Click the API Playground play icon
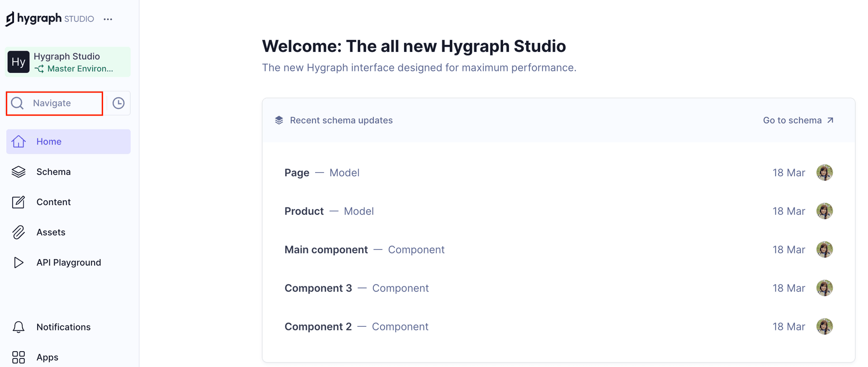This screenshot has width=868, height=367. pos(19,263)
